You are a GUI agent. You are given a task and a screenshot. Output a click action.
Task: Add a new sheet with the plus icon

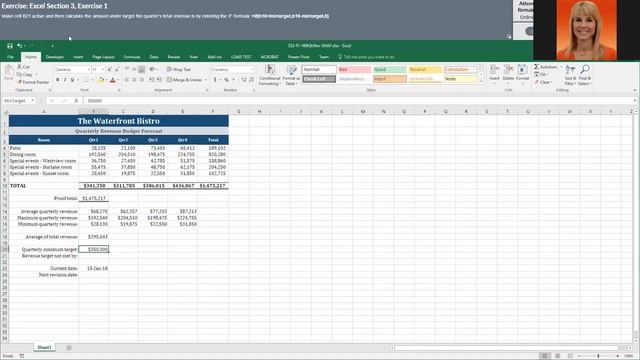coord(69,347)
